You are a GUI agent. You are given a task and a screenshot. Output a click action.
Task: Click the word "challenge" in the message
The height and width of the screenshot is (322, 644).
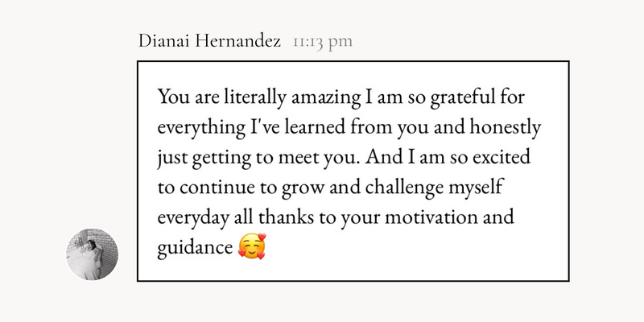tap(405, 188)
